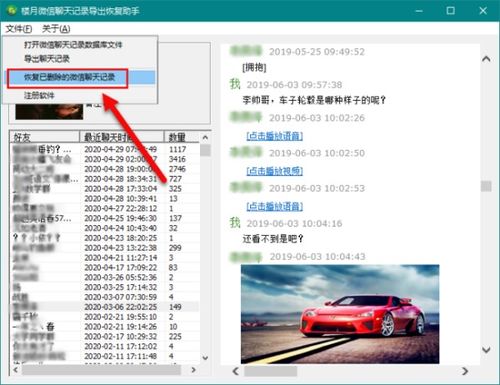Click friend list scroll left arrow
Image resolution: width=500 pixels, height=385 pixels.
click(15, 370)
